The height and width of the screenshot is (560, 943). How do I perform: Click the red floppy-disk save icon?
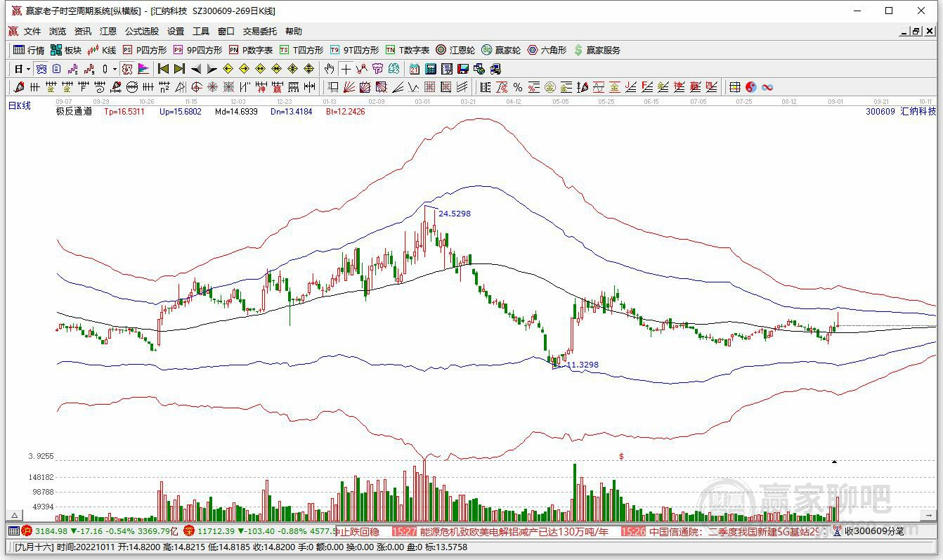pos(463,69)
